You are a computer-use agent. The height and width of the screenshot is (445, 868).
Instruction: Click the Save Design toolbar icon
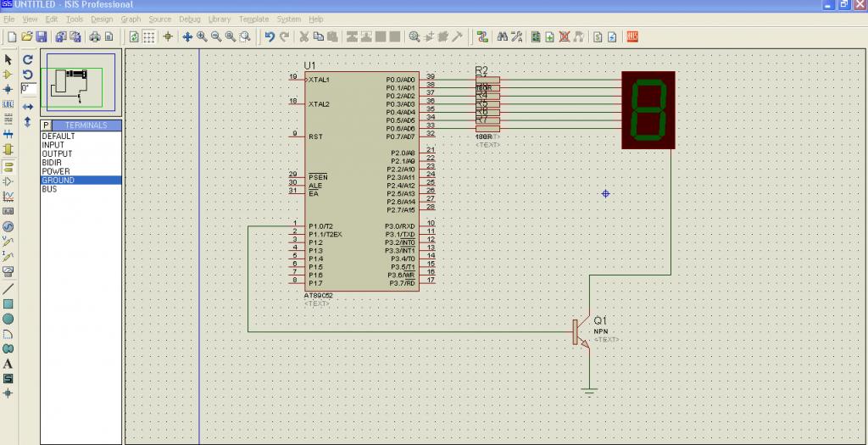40,36
